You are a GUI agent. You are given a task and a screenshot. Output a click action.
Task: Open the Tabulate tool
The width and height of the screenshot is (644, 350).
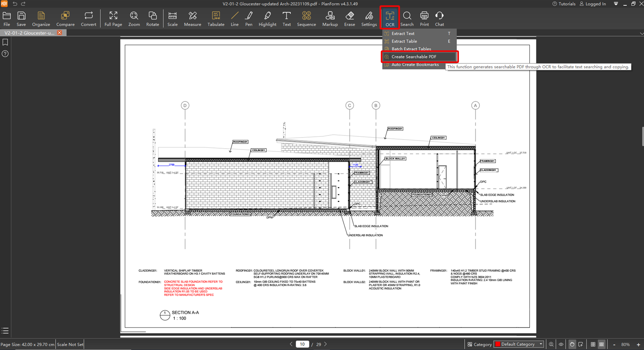[216, 19]
